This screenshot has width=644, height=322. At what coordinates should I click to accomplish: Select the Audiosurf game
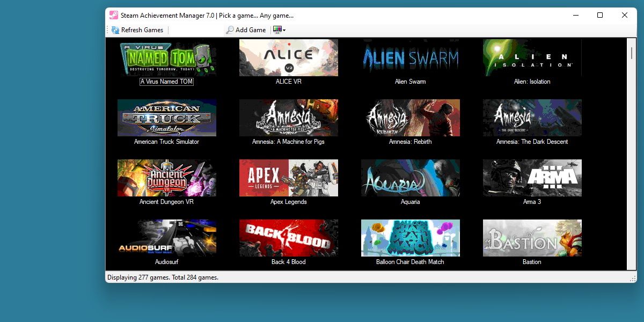tap(167, 238)
